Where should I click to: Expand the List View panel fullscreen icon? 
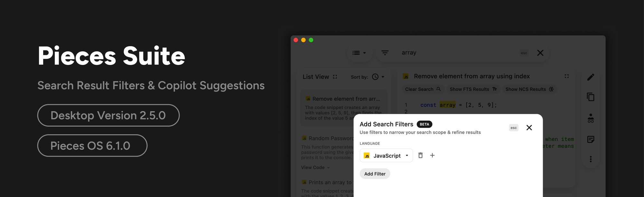click(335, 77)
